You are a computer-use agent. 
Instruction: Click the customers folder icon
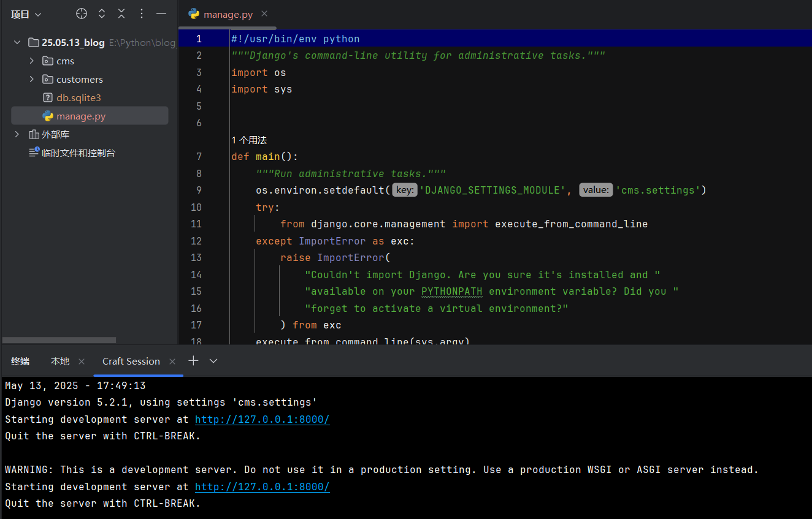(47, 80)
